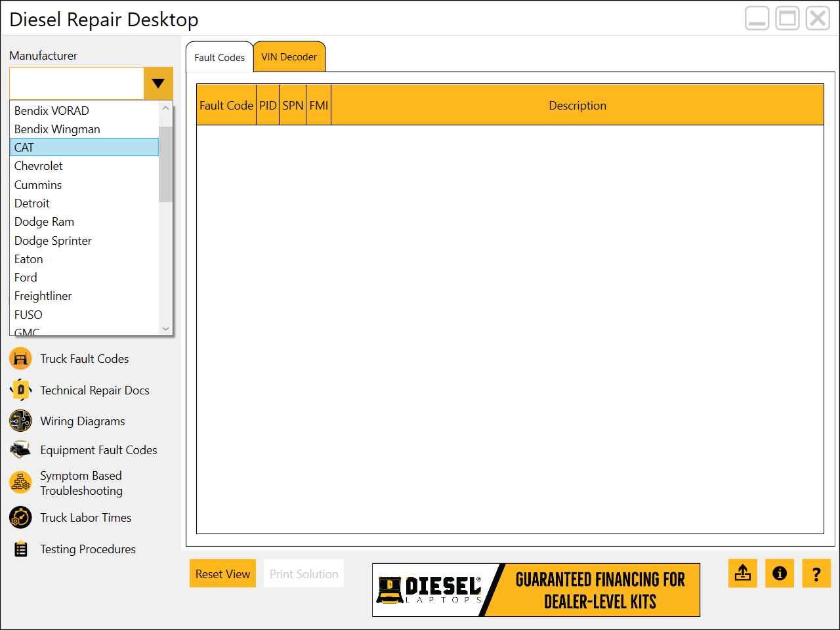This screenshot has width=840, height=630.
Task: Pick Chevrolet from the dropdown list
Action: pos(84,166)
